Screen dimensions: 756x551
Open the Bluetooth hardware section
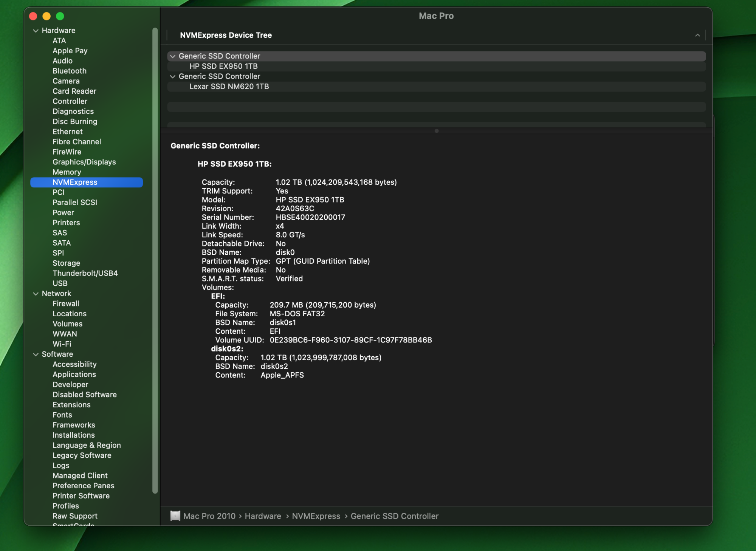[70, 71]
